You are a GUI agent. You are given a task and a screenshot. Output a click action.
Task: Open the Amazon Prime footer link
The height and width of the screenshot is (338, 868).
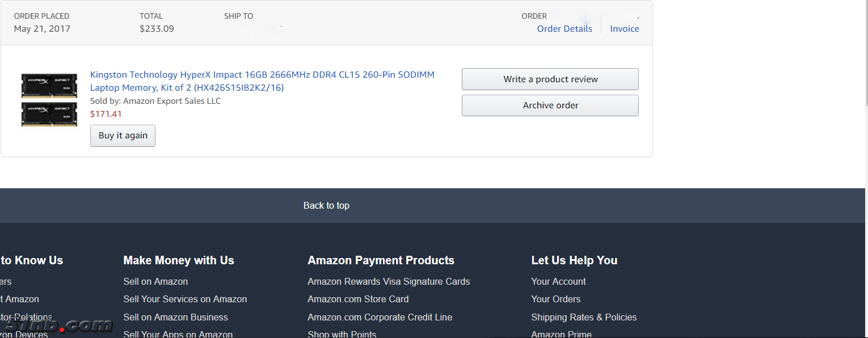pos(561,334)
